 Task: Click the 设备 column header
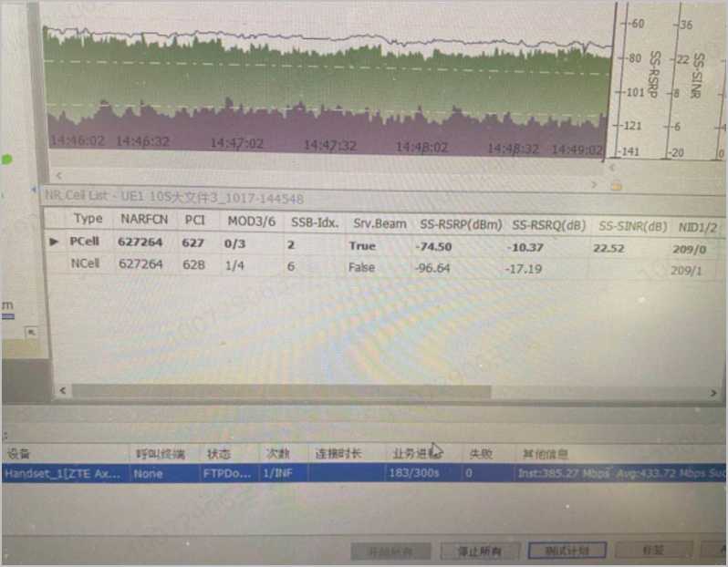[18, 453]
